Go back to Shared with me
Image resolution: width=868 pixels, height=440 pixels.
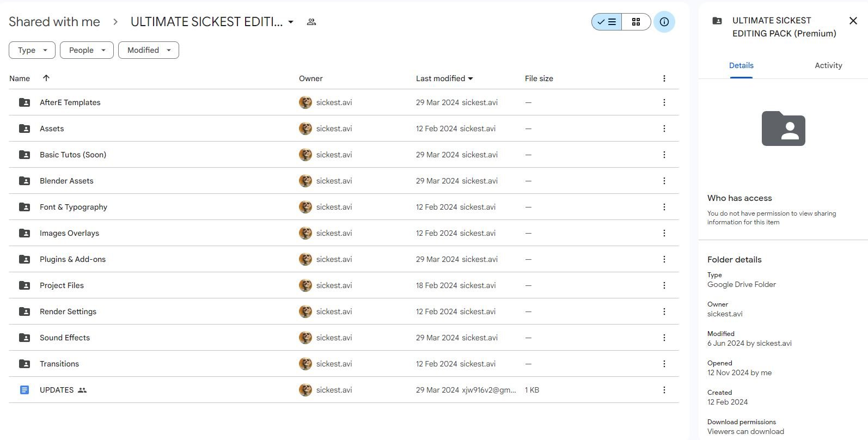pyautogui.click(x=54, y=22)
